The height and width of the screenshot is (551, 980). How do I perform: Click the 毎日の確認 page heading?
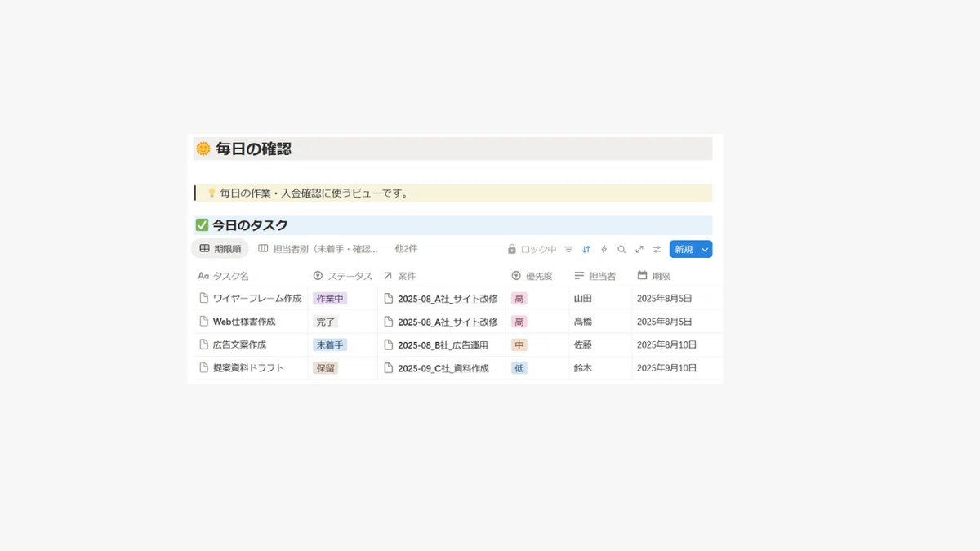(x=253, y=149)
